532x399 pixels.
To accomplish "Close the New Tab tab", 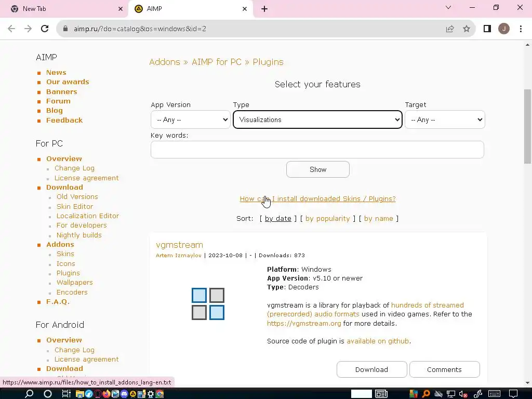I will 120,9.
